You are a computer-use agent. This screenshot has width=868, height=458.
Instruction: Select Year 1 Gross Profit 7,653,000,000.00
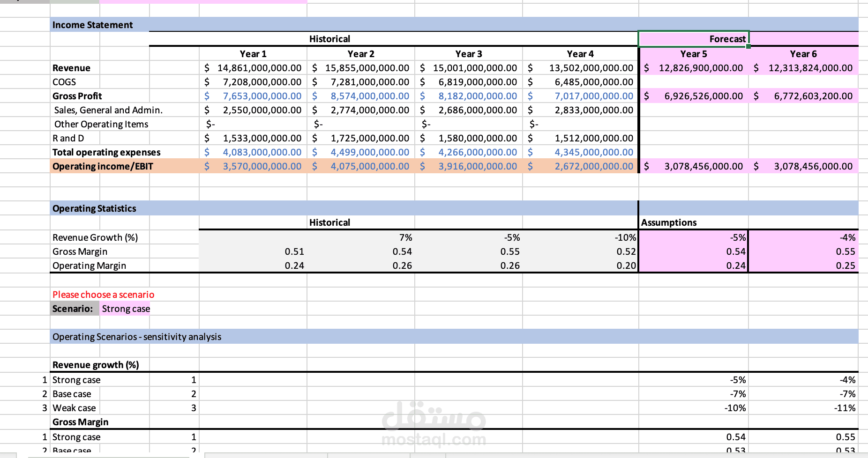253,96
